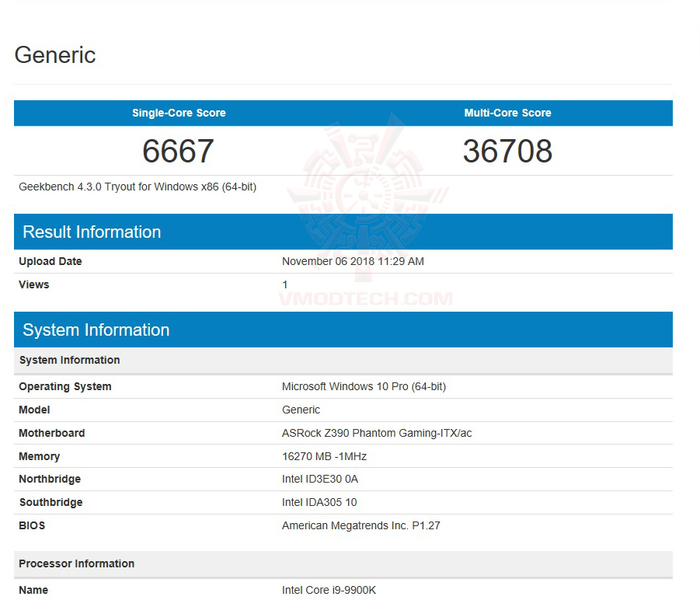Image resolution: width=700 pixels, height=600 pixels.
Task: Select the 16270 MB -1MHz value
Action: tap(324, 456)
